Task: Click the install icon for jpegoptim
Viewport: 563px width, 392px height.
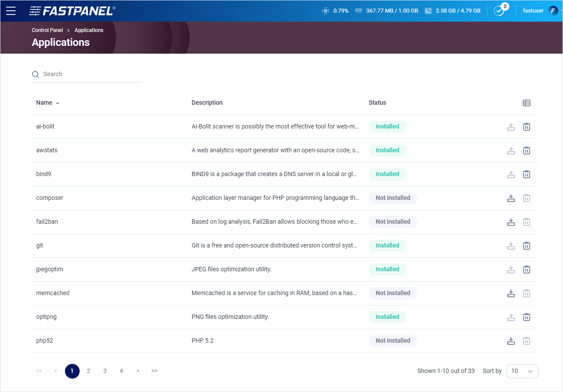Action: click(x=511, y=270)
